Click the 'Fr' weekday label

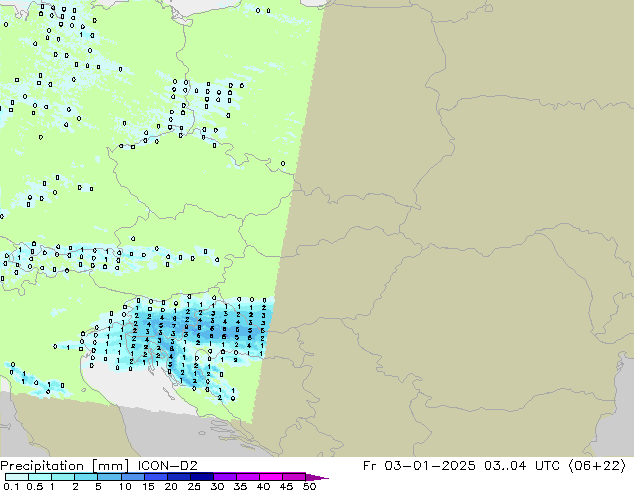pyautogui.click(x=369, y=466)
